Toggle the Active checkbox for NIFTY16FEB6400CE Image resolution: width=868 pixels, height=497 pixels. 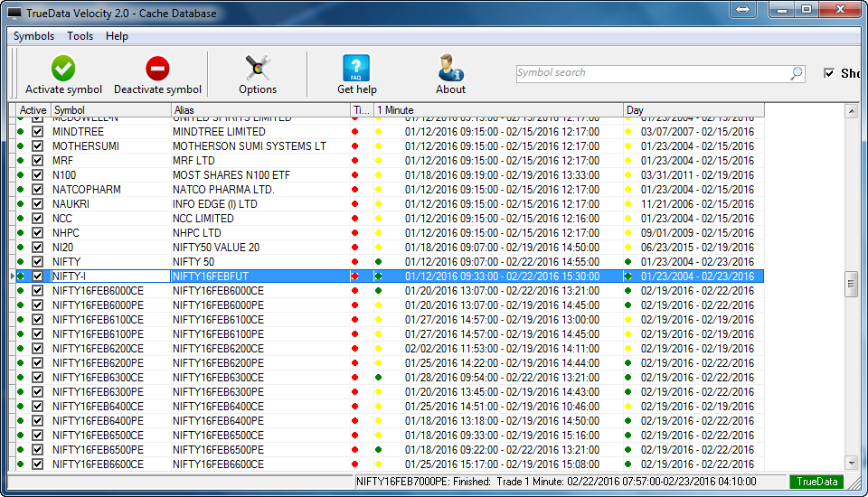tap(37, 407)
